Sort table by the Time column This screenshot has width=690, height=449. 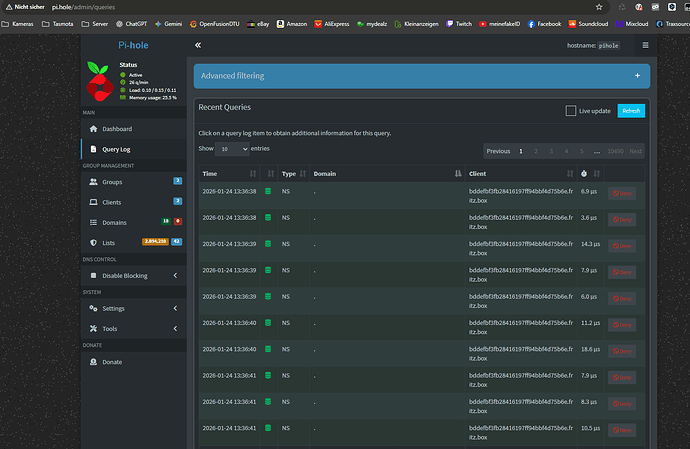pos(229,173)
